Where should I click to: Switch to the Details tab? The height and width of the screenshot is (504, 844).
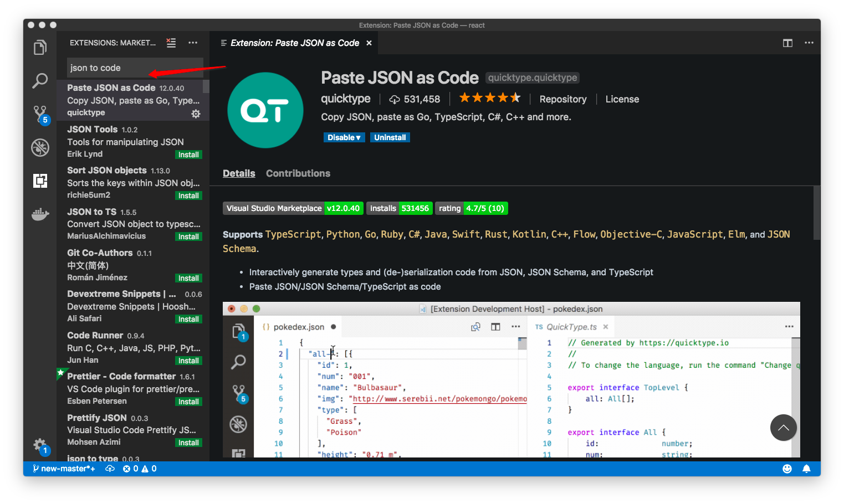pyautogui.click(x=239, y=173)
